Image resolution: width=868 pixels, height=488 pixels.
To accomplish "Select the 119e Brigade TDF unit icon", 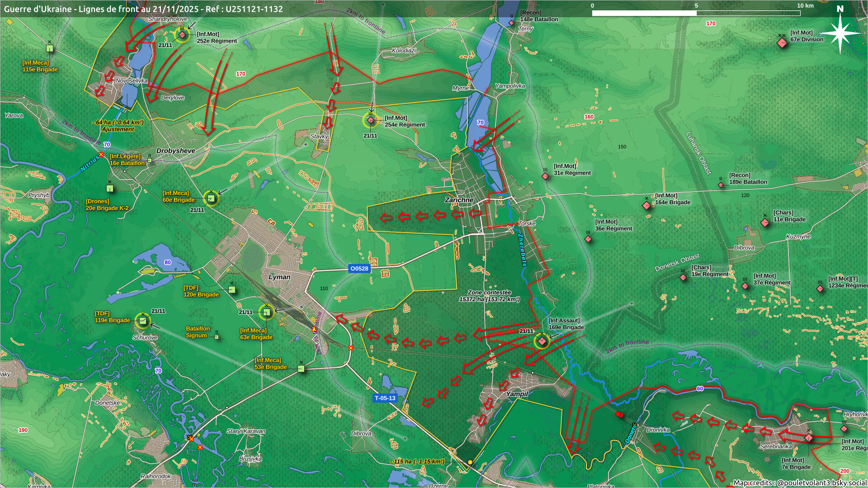I will pos(143,321).
